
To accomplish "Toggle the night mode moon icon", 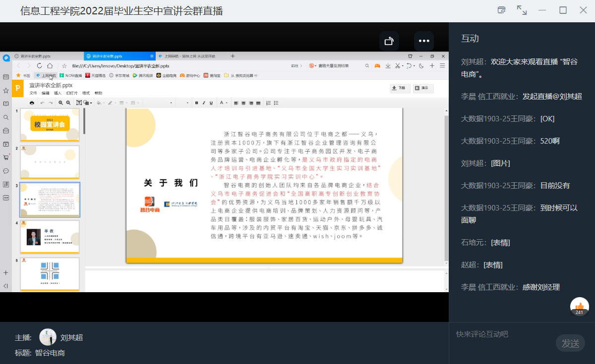I will pos(421,66).
